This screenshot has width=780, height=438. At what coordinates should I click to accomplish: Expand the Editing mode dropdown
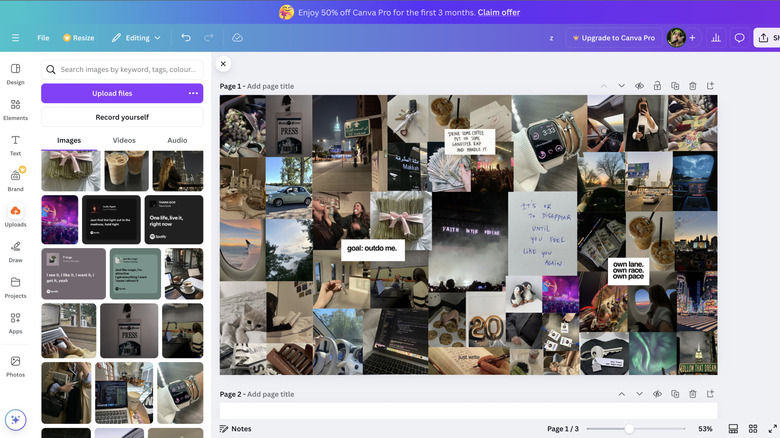136,38
